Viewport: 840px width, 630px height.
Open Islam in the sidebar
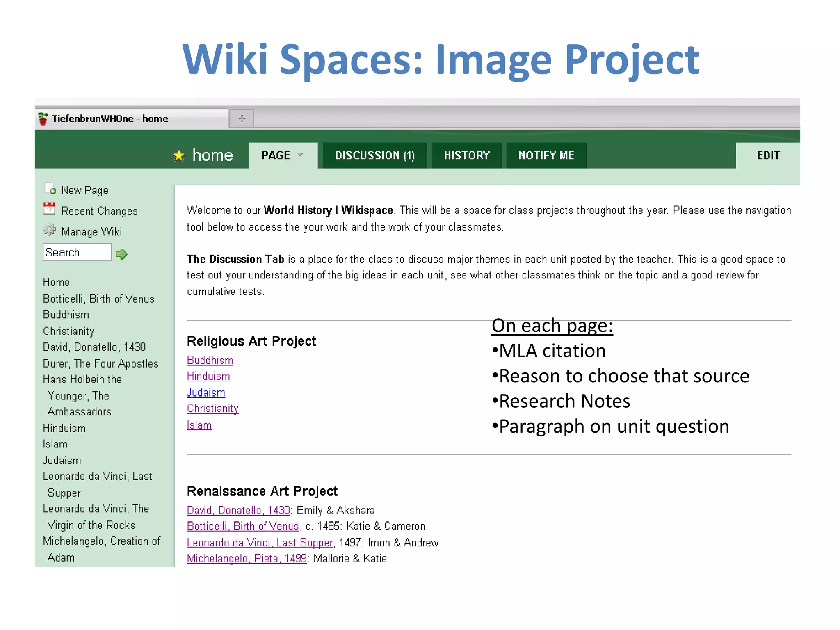(x=55, y=444)
